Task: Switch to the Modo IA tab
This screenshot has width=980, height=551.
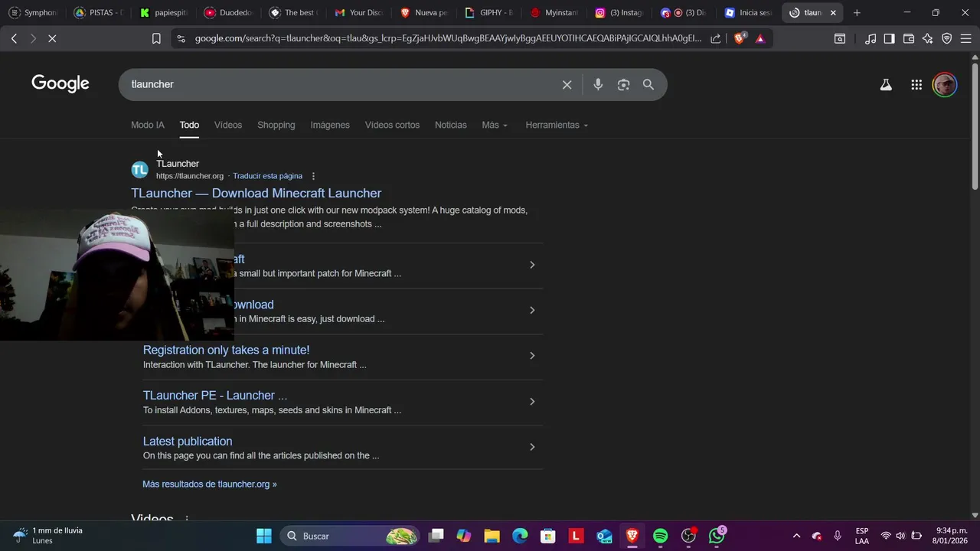Action: pyautogui.click(x=147, y=125)
